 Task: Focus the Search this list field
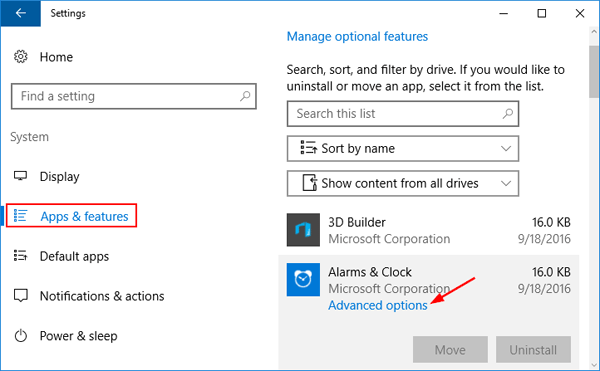coord(403,114)
